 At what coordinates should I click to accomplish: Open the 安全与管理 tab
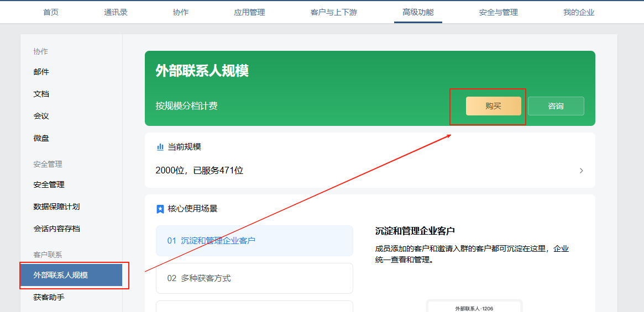pos(499,12)
